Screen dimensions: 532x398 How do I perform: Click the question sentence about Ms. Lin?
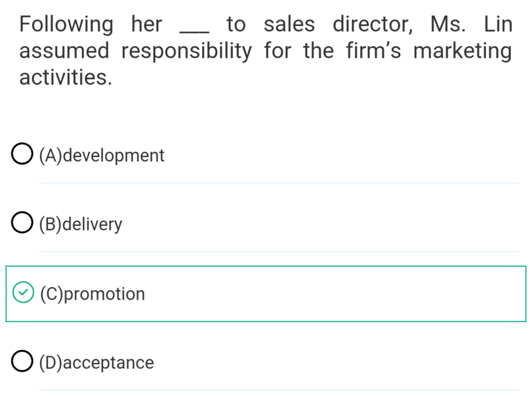(265, 51)
